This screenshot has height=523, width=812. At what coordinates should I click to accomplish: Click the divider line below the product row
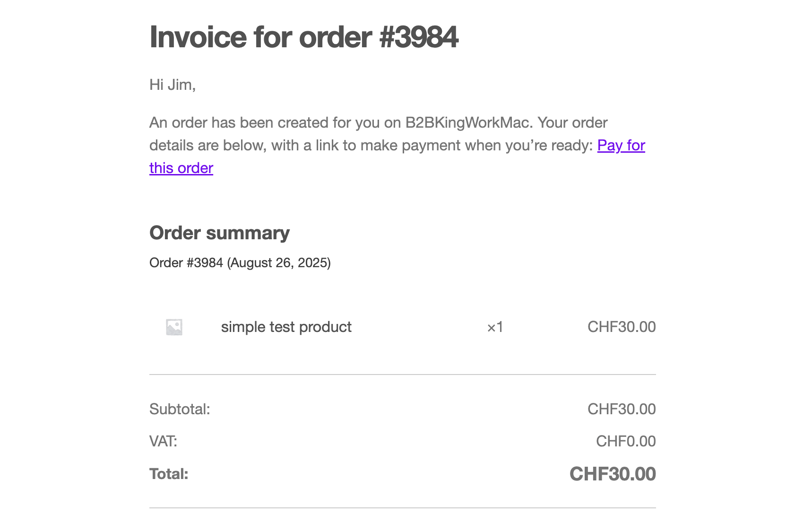tap(403, 375)
